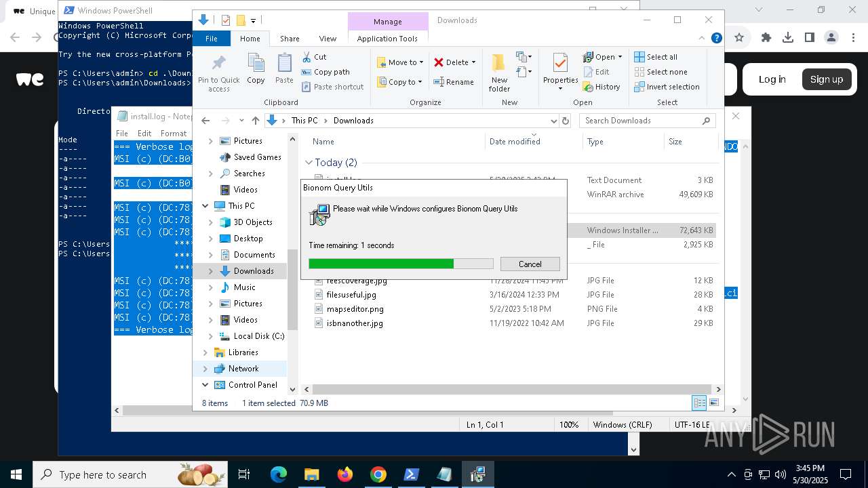Switch to the View ribbon tab
This screenshot has height=488, width=868.
coord(328,39)
